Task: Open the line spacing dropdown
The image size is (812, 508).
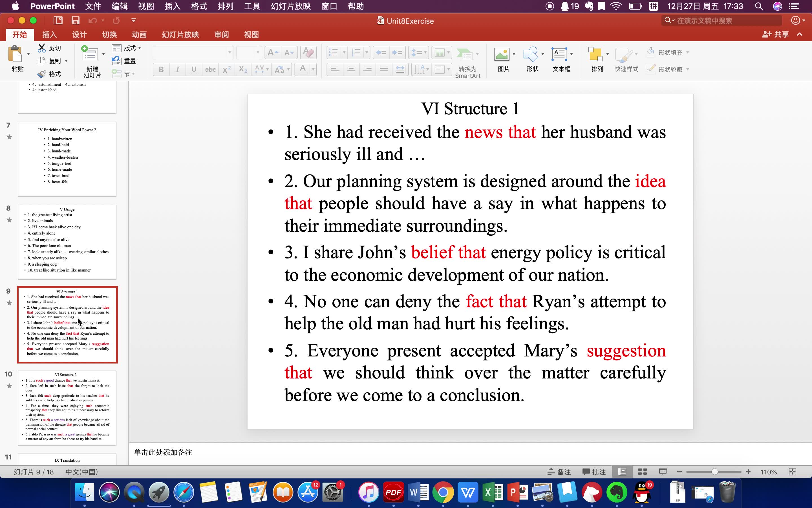Action: click(418, 52)
